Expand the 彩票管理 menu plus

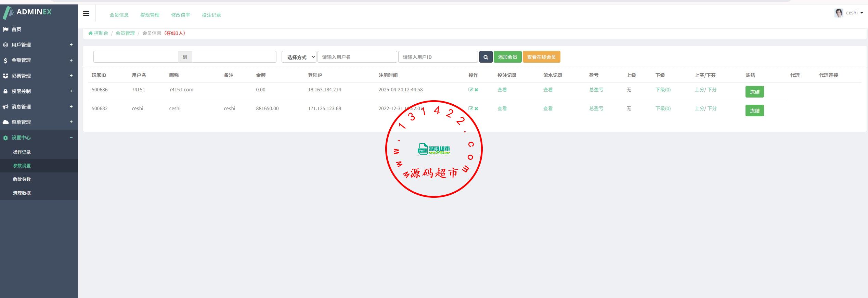71,76
